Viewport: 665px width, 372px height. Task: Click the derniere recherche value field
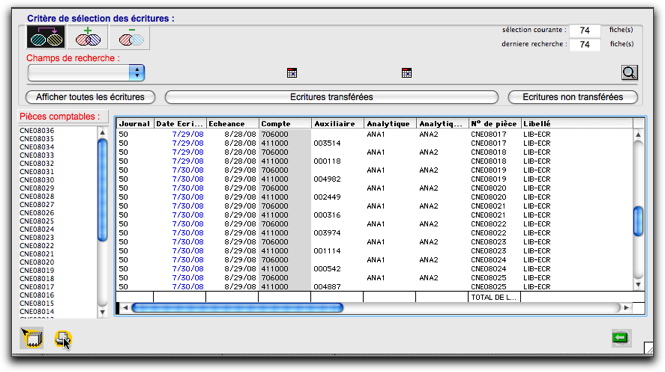[x=584, y=45]
